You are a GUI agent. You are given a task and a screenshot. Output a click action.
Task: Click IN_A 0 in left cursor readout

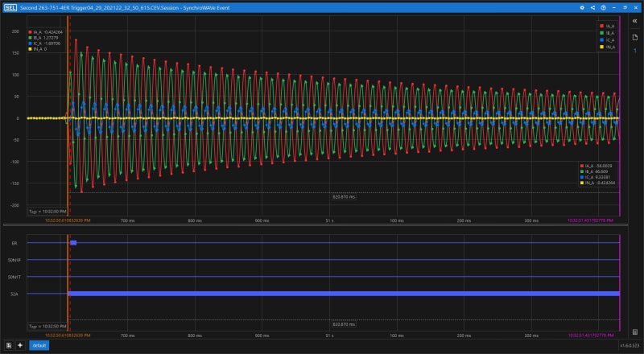click(37, 49)
